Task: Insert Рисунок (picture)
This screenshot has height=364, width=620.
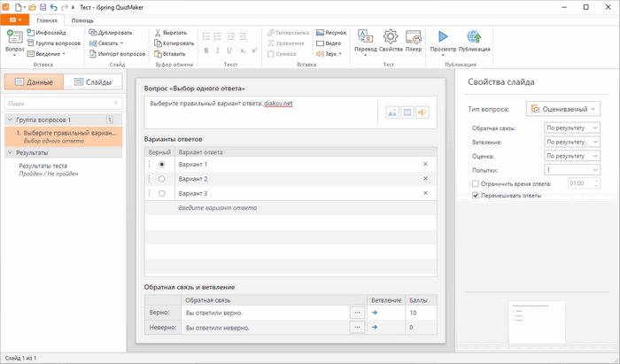Action: tap(331, 33)
